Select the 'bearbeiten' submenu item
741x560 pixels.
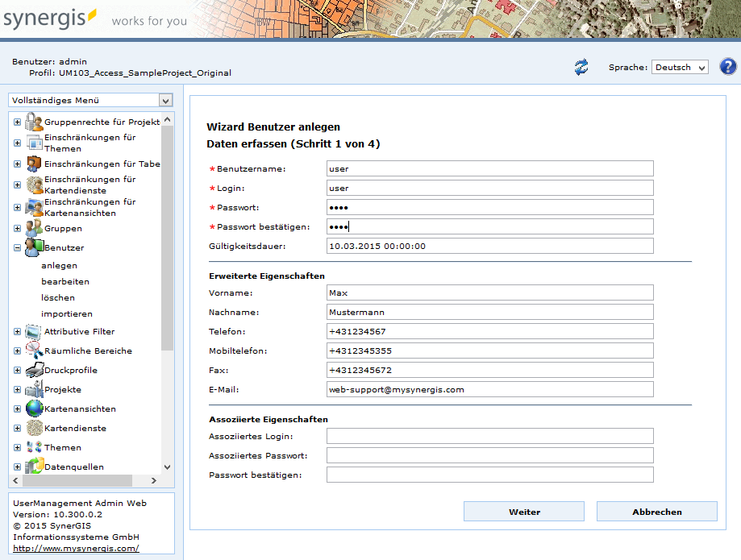pos(65,282)
